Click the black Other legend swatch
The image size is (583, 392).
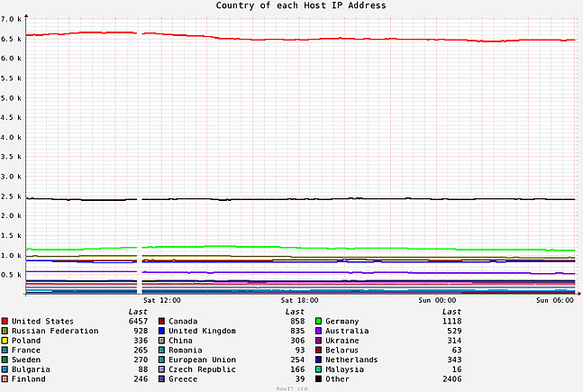pyautogui.click(x=318, y=379)
